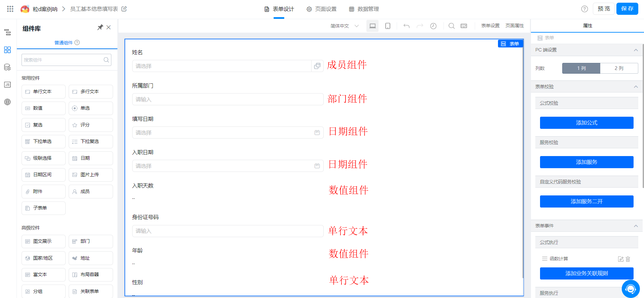Collapse the 表单事件 section

click(x=636, y=226)
